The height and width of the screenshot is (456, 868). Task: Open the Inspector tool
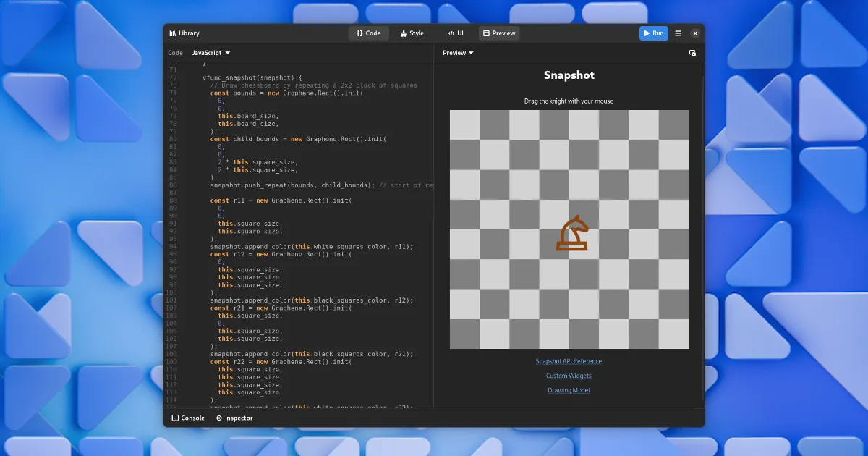click(x=234, y=418)
